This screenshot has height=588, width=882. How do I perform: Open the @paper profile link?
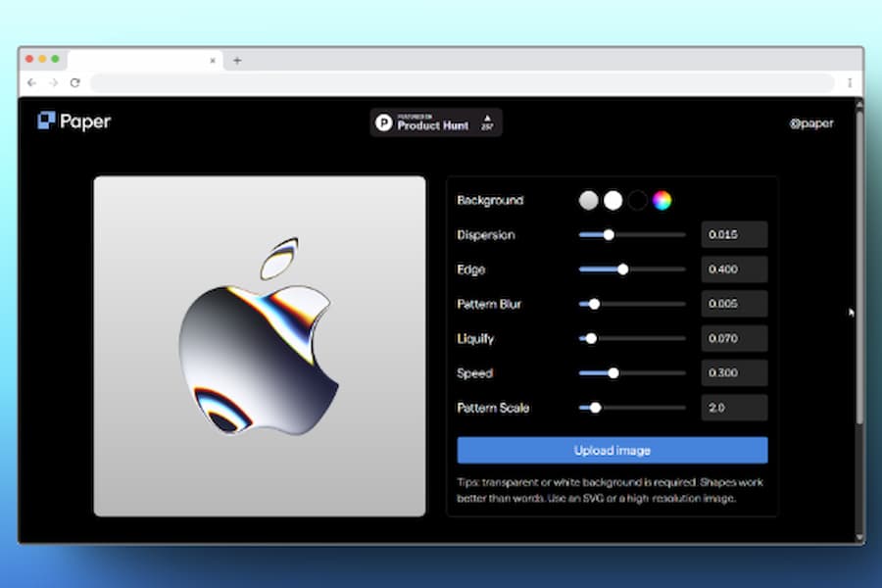[x=811, y=123]
